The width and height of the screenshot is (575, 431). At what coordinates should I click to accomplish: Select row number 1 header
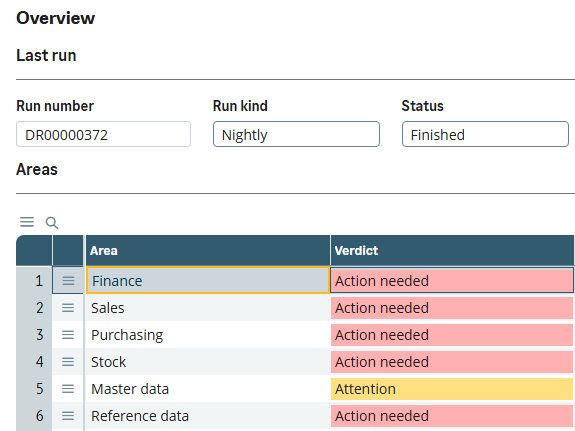tap(34, 281)
